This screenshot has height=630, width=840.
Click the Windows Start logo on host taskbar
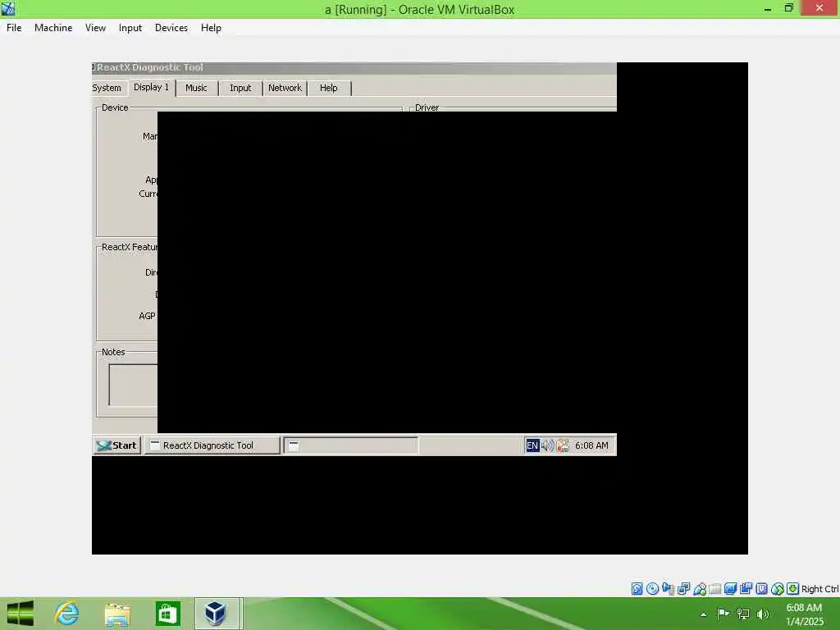[x=21, y=614]
